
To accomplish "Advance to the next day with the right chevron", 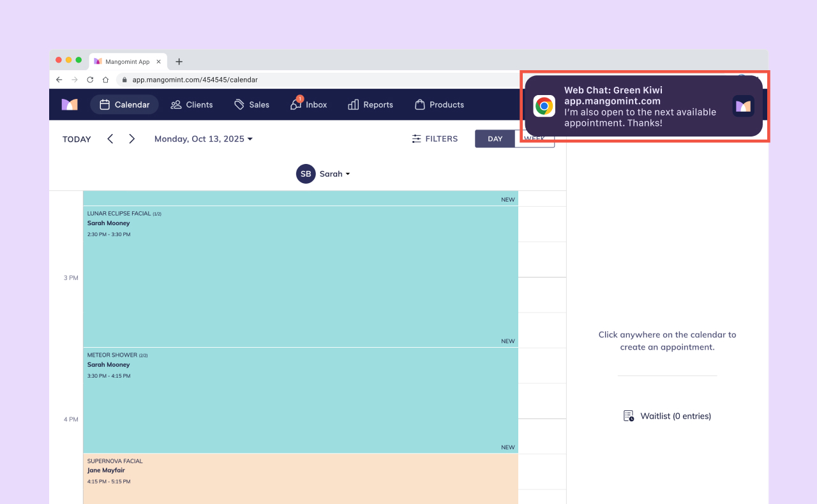I will click(x=131, y=138).
